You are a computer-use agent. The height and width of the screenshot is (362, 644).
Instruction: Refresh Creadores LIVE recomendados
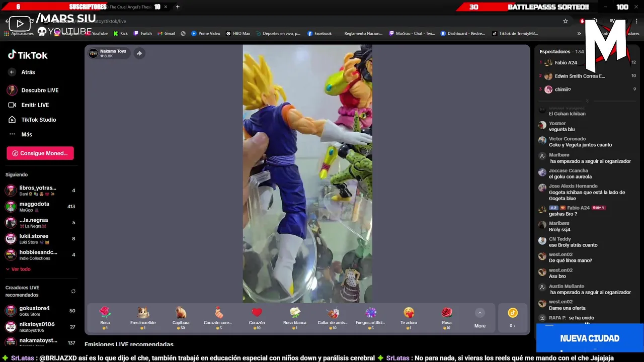click(x=73, y=291)
